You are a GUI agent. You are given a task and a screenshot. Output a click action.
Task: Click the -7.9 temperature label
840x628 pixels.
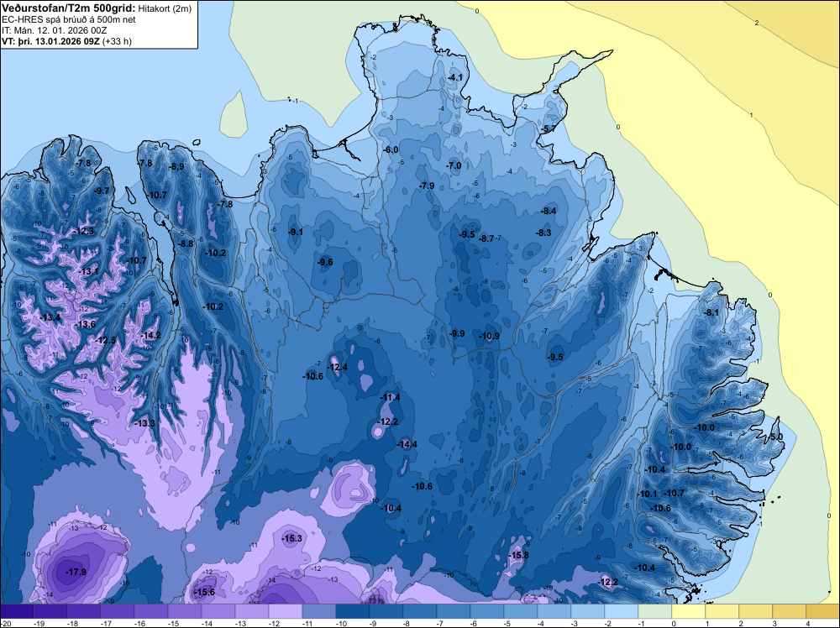coord(427,186)
